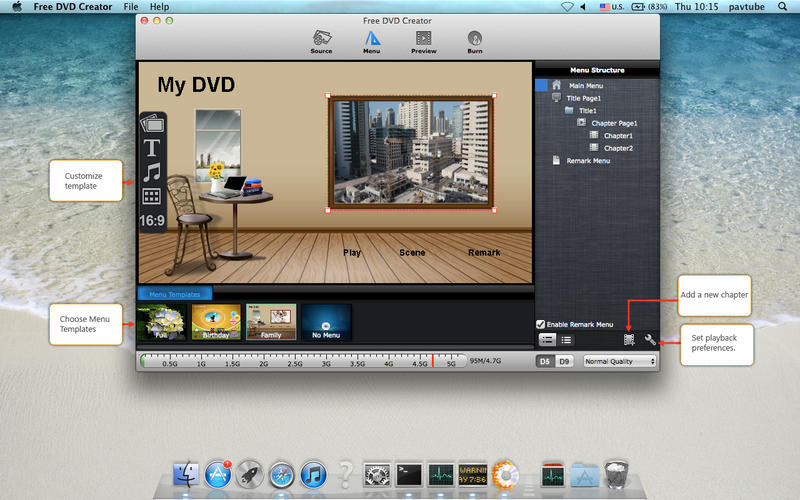The height and width of the screenshot is (500, 800).
Task: Switch to the tree view list icon
Action: [x=547, y=339]
